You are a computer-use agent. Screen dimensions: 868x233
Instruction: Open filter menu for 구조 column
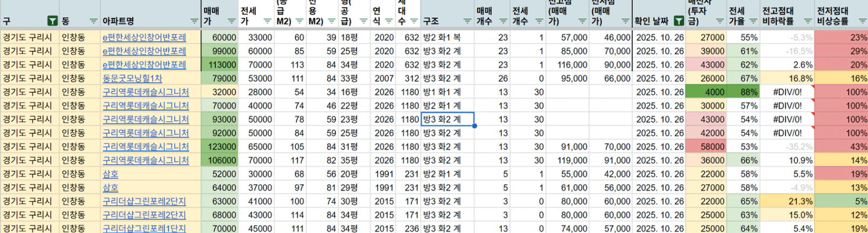[x=467, y=22]
